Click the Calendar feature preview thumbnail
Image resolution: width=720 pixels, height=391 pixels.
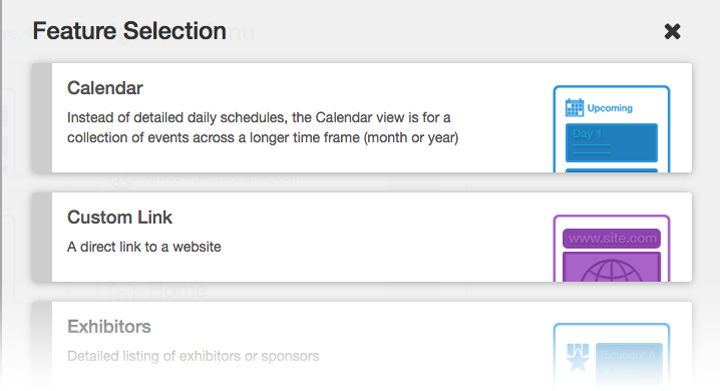[612, 129]
